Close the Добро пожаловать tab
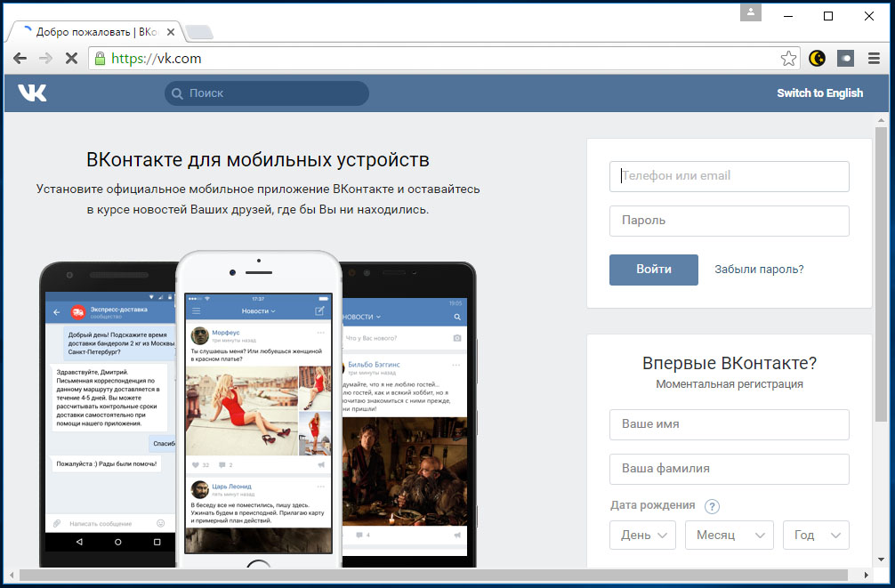The width and height of the screenshot is (895, 588). pyautogui.click(x=171, y=32)
